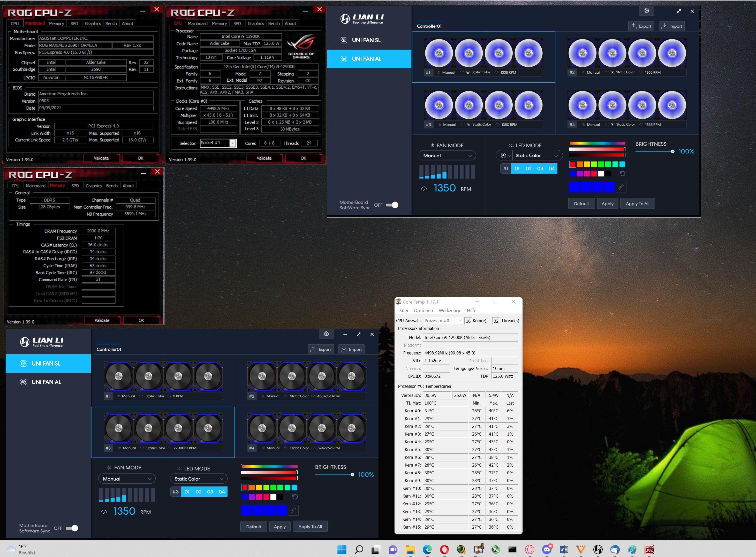
Task: Open Opera GX taskbar icon
Action: pos(530,550)
